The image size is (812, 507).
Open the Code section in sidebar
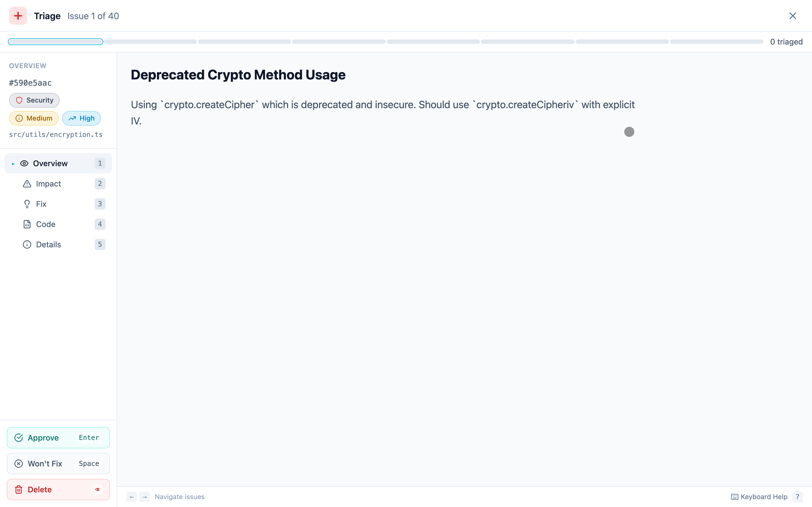coord(46,224)
